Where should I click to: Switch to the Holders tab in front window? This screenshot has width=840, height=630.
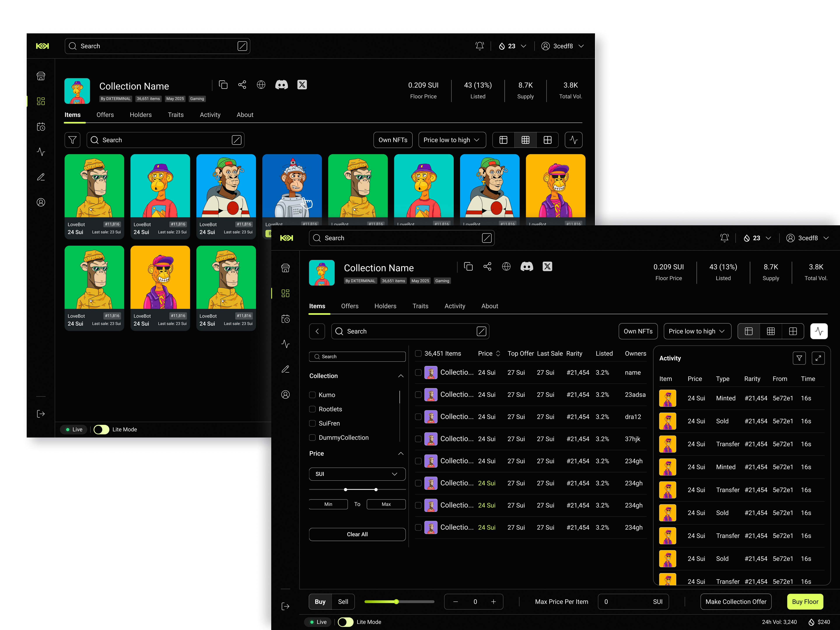tap(385, 306)
